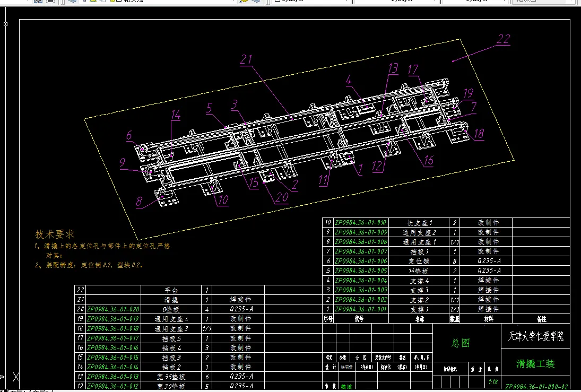Screen dimensions: 581x392
Task: Select part code ZP0984.36-01-010
Action: click(361, 222)
